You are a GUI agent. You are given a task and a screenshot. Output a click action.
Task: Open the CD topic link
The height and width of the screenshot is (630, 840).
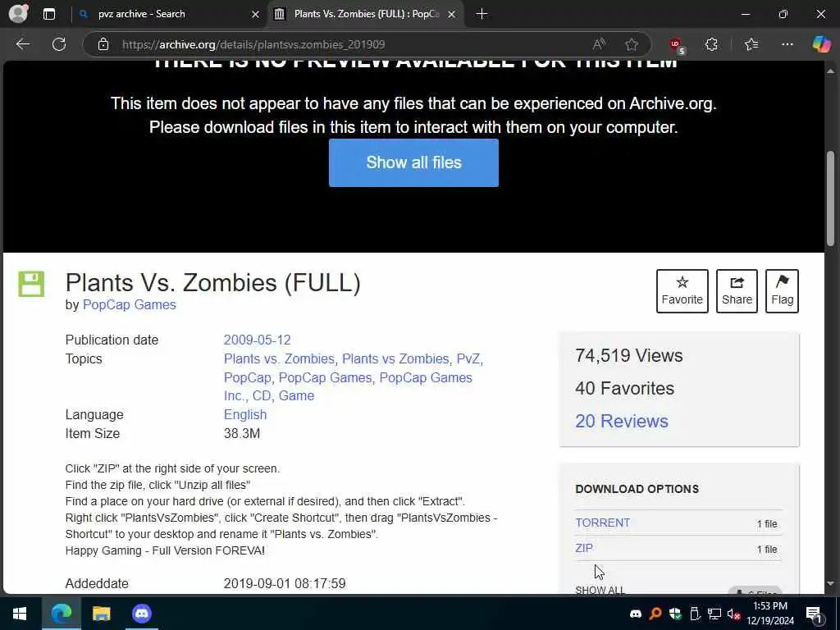click(262, 396)
